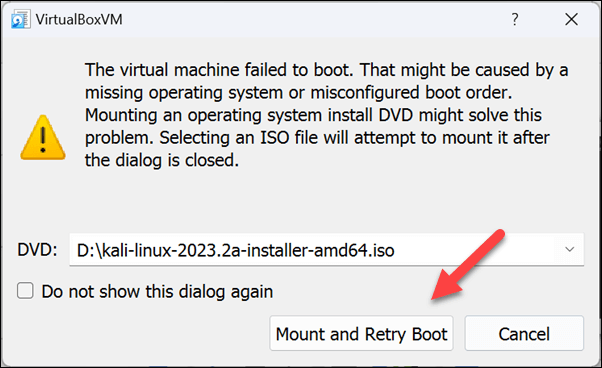Enable the 'Do not show this dialog again' checkbox

coord(25,291)
